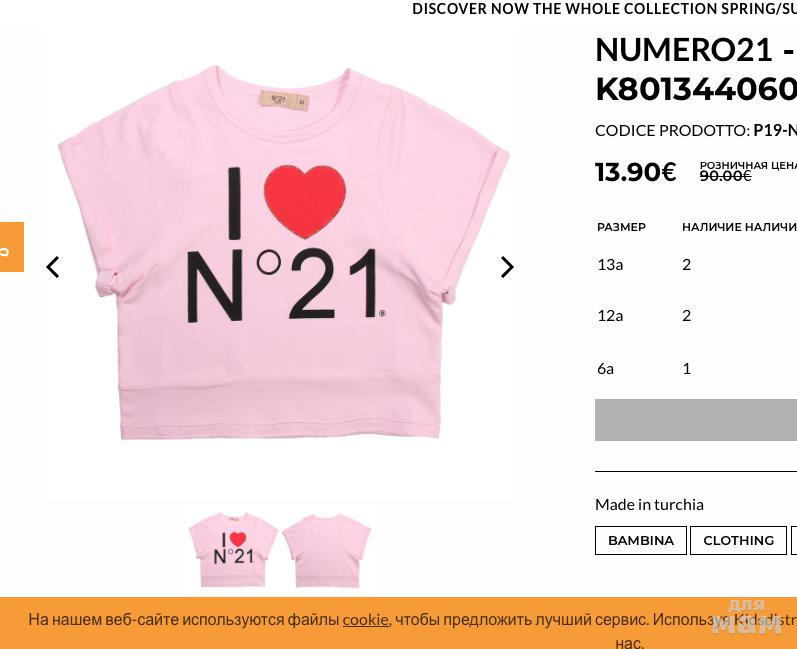Open the cookie policy link
The width and height of the screenshot is (797, 649).
365,620
